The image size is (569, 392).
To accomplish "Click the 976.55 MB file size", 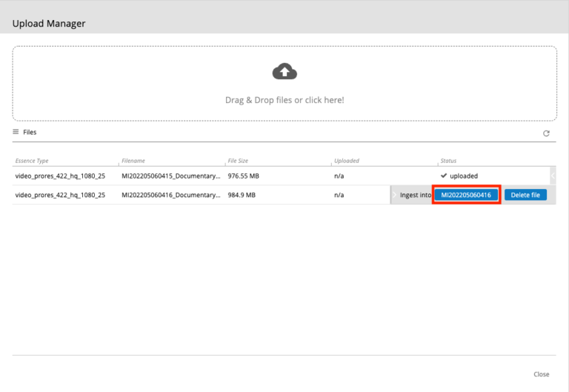I will pyautogui.click(x=244, y=176).
